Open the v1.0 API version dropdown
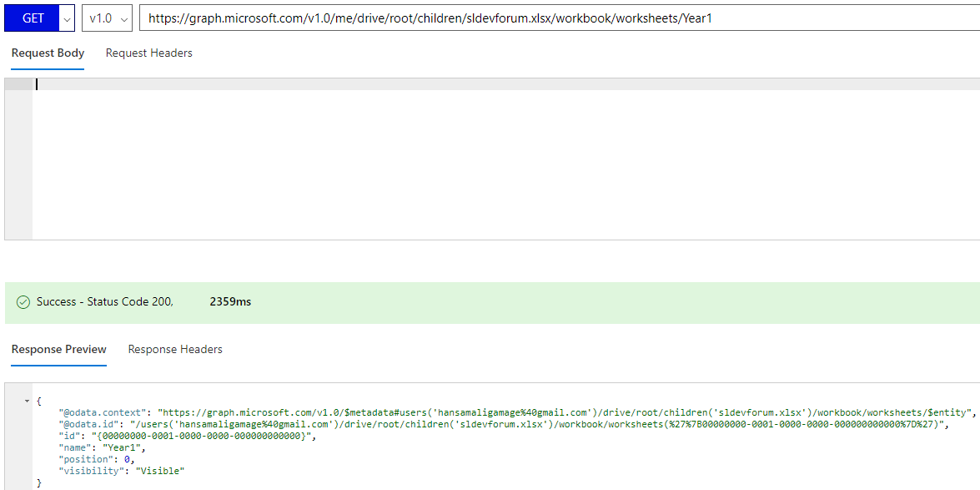 (107, 18)
